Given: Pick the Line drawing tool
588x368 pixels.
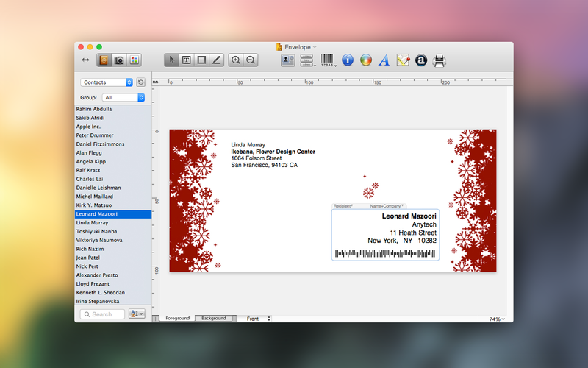Looking at the screenshot, I should pos(216,60).
